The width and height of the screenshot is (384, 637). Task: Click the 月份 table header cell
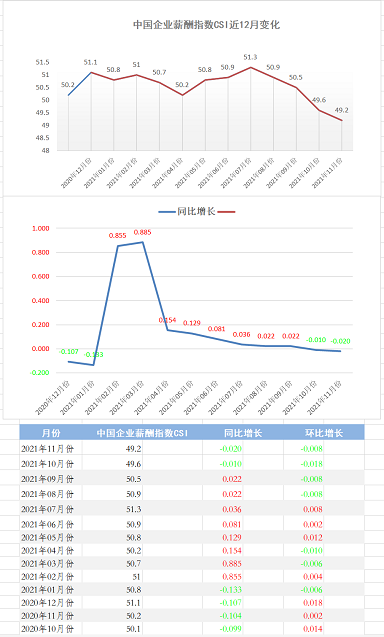51,433
